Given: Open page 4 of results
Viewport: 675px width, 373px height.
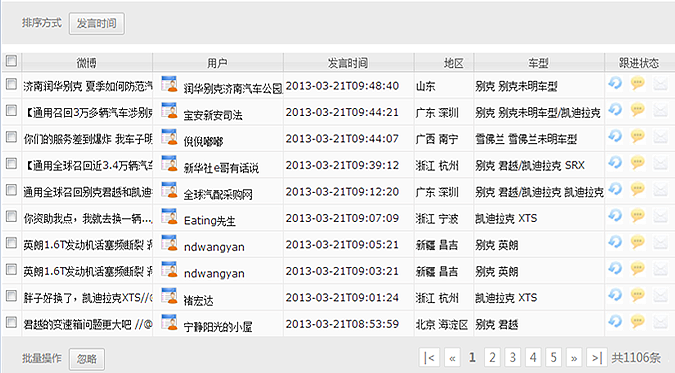Looking at the screenshot, I should [533, 357].
